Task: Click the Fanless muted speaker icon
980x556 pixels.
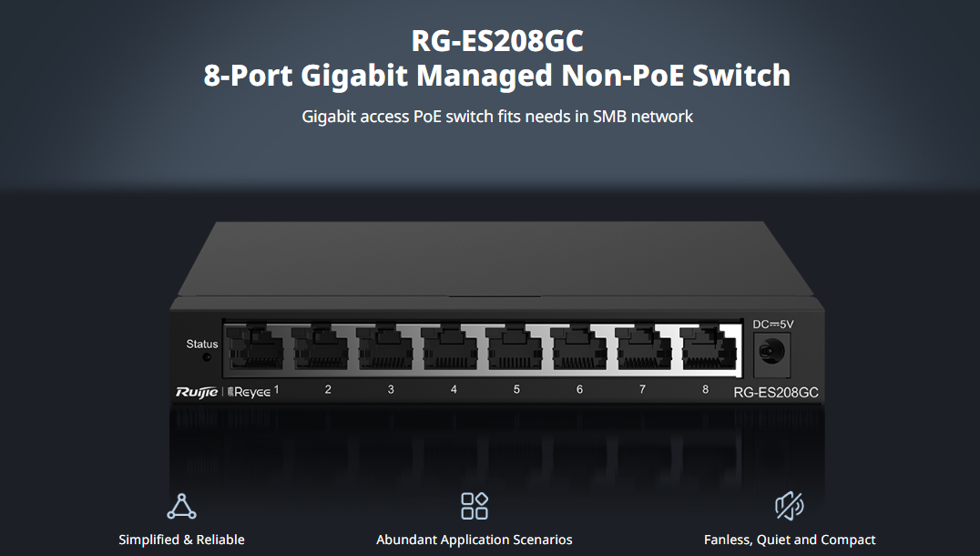Action: [790, 506]
